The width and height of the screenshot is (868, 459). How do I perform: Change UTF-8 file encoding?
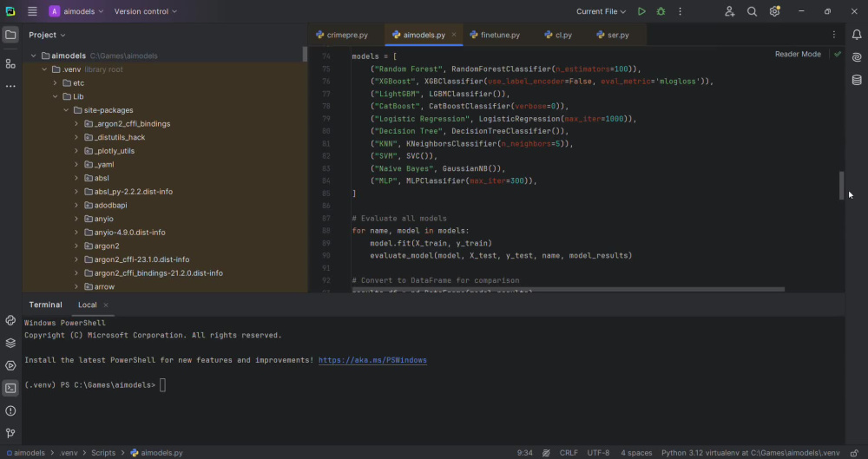598,453
